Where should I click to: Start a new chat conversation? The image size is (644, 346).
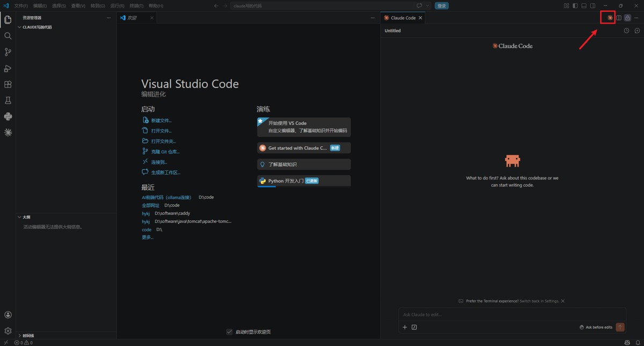[637, 31]
